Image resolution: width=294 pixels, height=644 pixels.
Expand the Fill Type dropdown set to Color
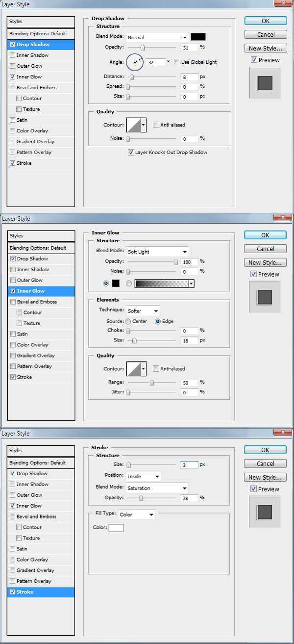(137, 515)
